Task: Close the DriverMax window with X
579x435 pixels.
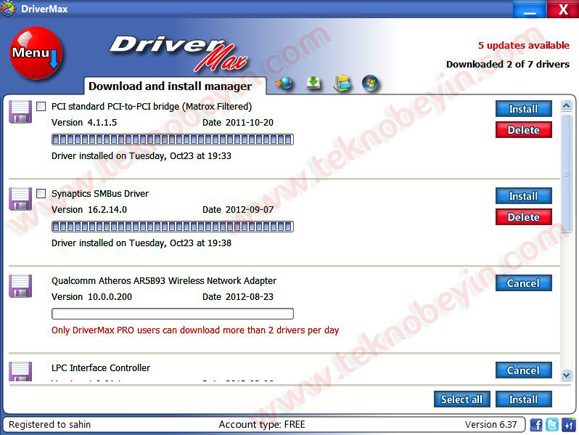Action: (563, 9)
